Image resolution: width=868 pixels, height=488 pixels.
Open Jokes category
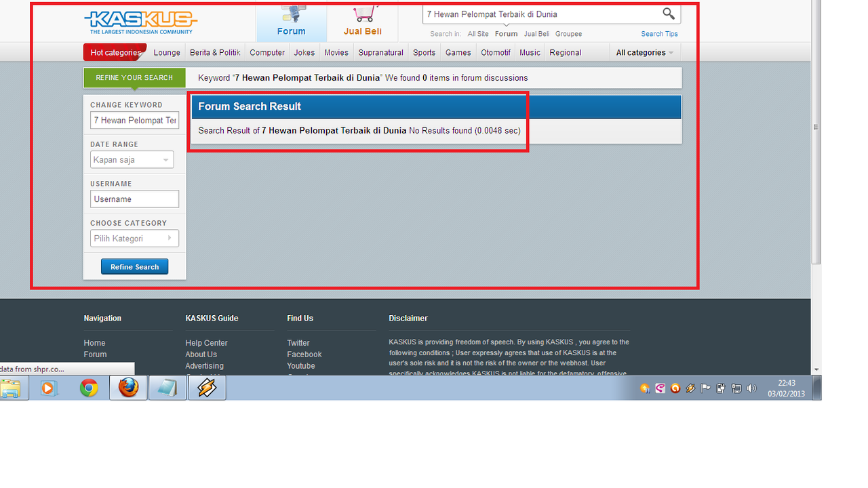(304, 52)
